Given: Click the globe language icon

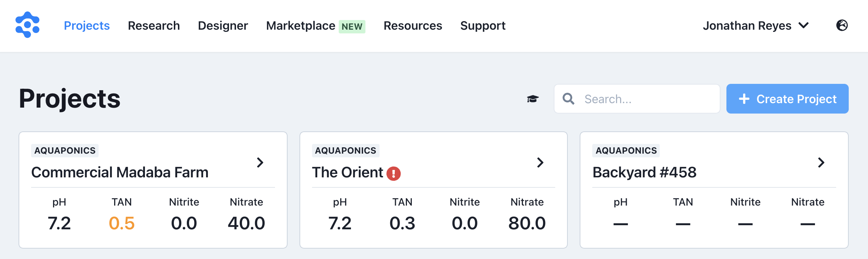Looking at the screenshot, I should (x=842, y=25).
